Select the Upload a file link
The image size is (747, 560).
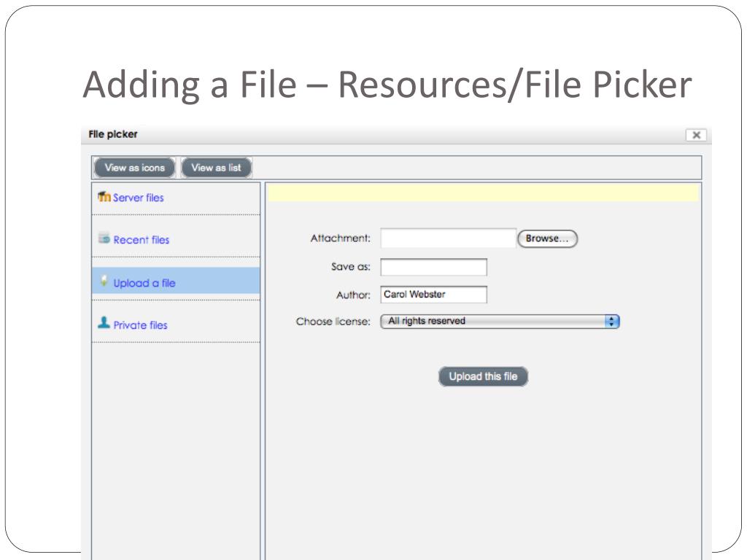(x=144, y=283)
